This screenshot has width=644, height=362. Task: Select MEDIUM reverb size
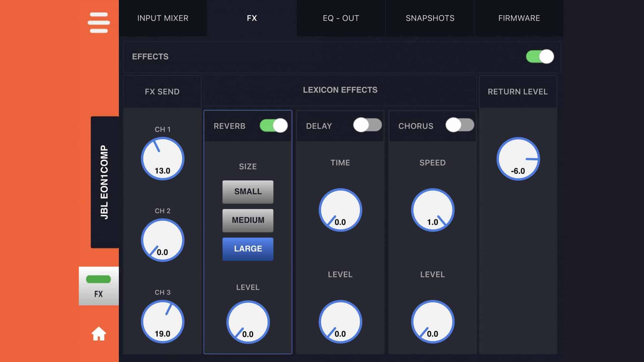click(x=248, y=220)
